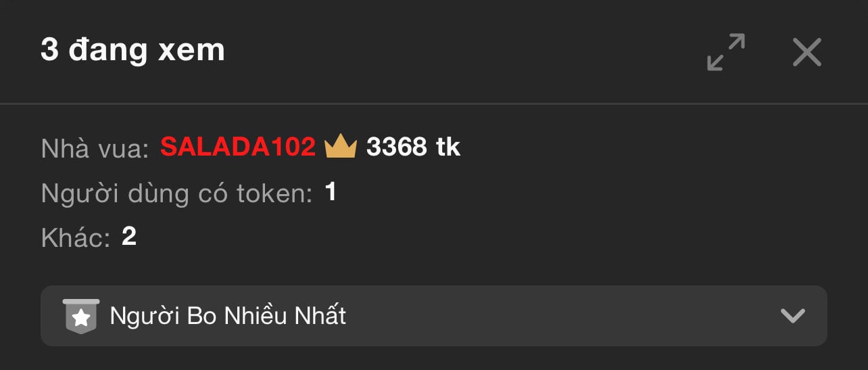The height and width of the screenshot is (370, 868).
Task: Click the 3368 tk token amount
Action: [x=413, y=147]
